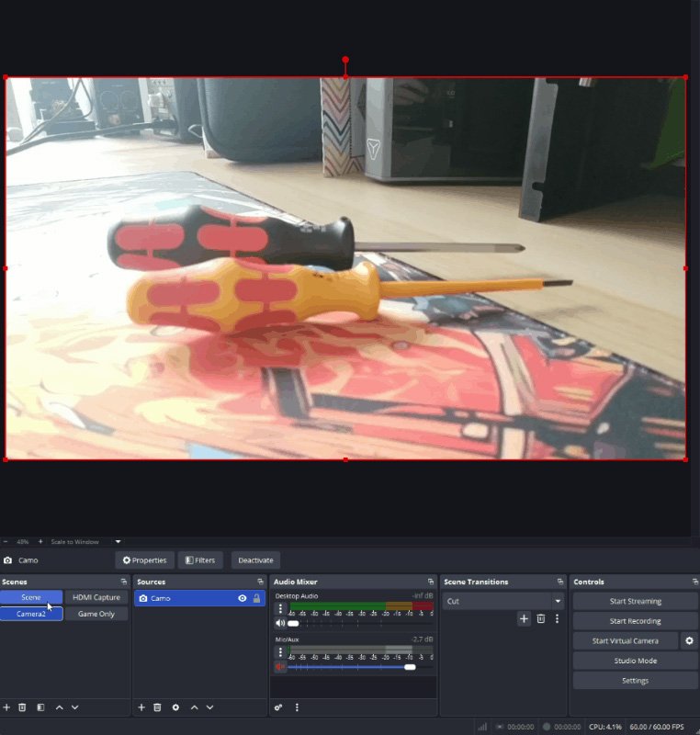Screen dimensions: 700x735
Task: Toggle lock on the Camo source
Action: (x=256, y=598)
